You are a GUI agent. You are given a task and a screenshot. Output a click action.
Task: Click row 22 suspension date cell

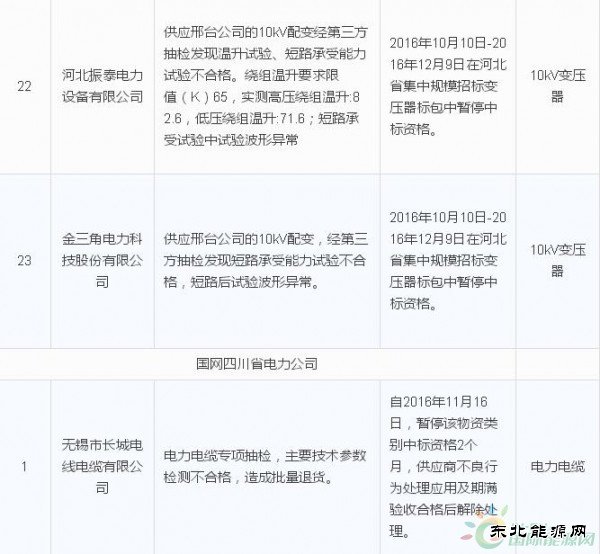click(x=446, y=87)
